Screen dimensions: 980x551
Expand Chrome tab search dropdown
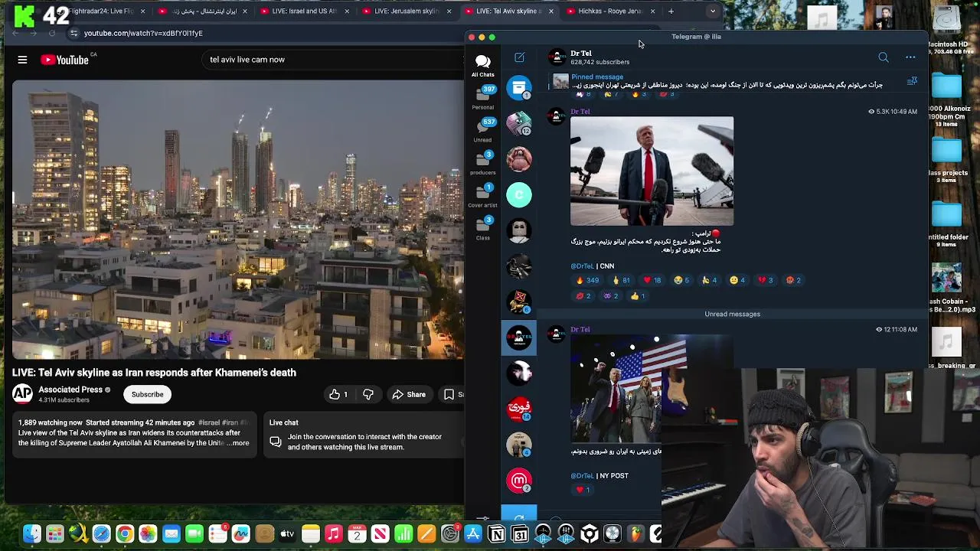coord(713,11)
